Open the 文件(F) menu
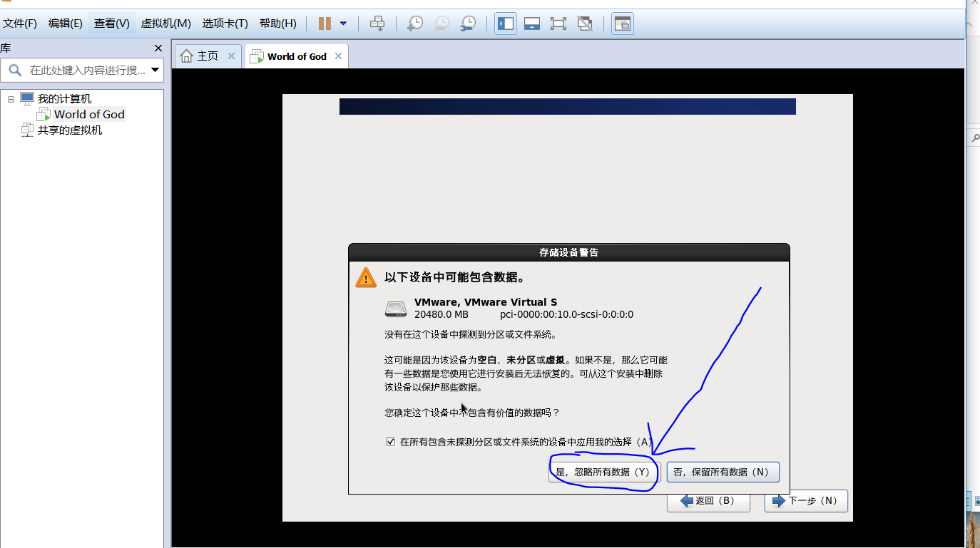The width and height of the screenshot is (980, 548). (x=20, y=24)
